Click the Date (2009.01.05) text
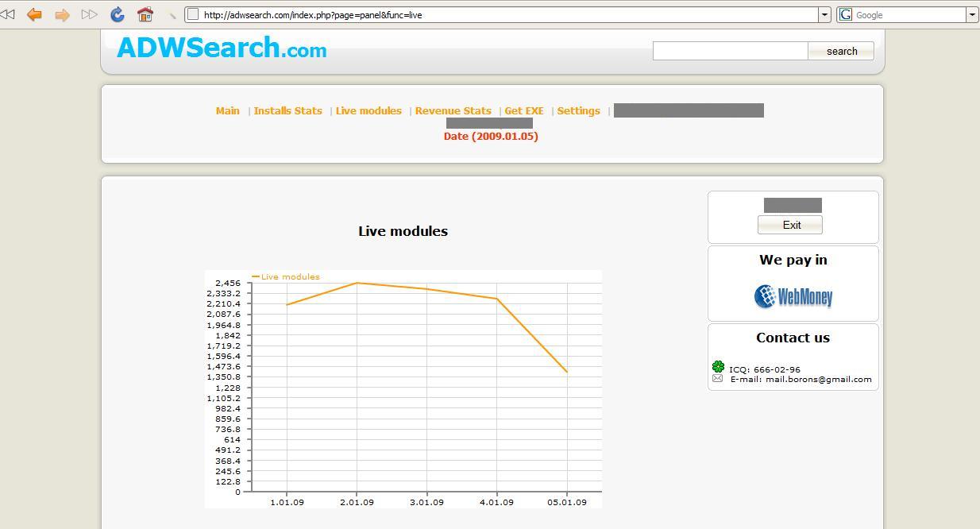Screen dimensions: 980x529 pos(491,136)
